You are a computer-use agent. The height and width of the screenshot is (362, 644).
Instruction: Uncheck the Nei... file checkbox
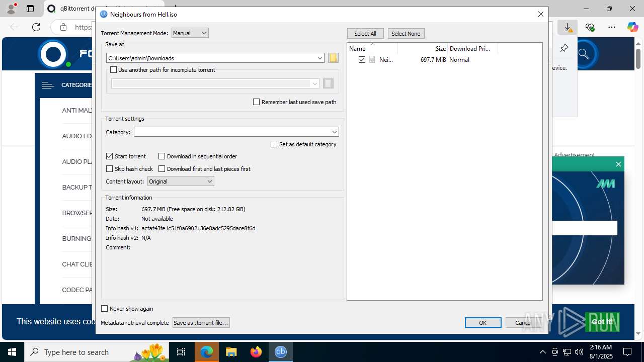click(362, 59)
